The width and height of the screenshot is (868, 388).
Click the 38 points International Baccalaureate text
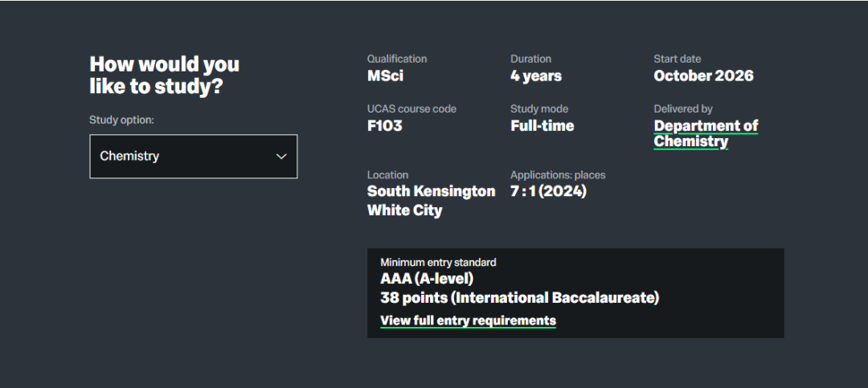[519, 298]
